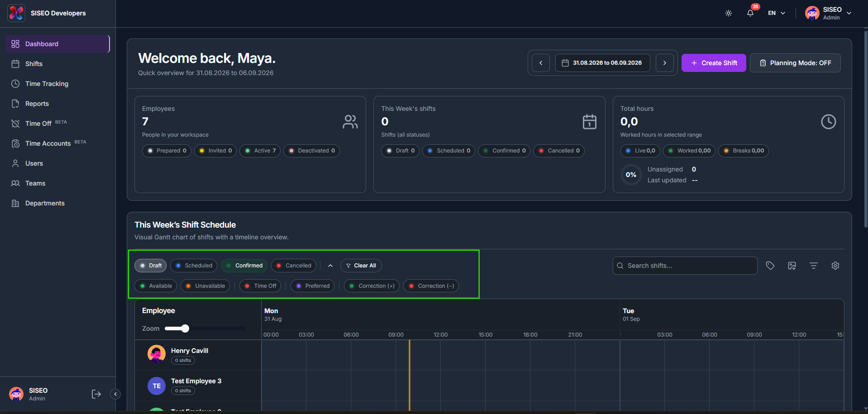Click the Worked 0,00 hours chip

pos(689,151)
